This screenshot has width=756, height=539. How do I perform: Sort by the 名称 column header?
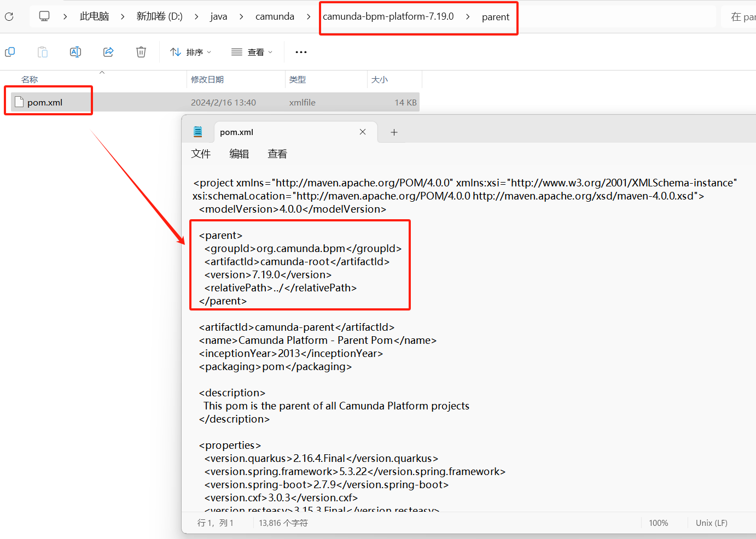tap(30, 79)
